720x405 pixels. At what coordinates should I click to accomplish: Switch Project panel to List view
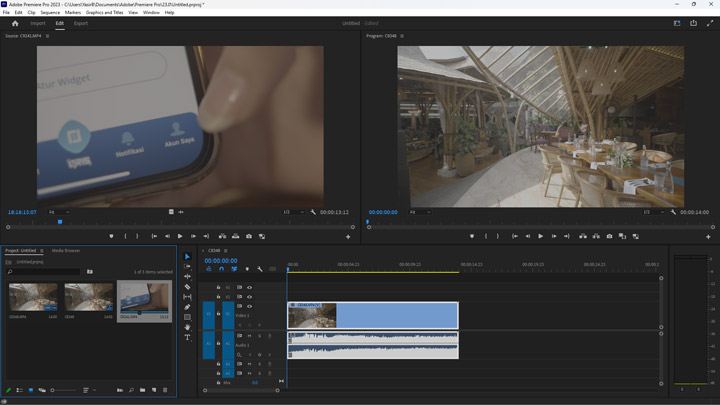tap(19, 390)
